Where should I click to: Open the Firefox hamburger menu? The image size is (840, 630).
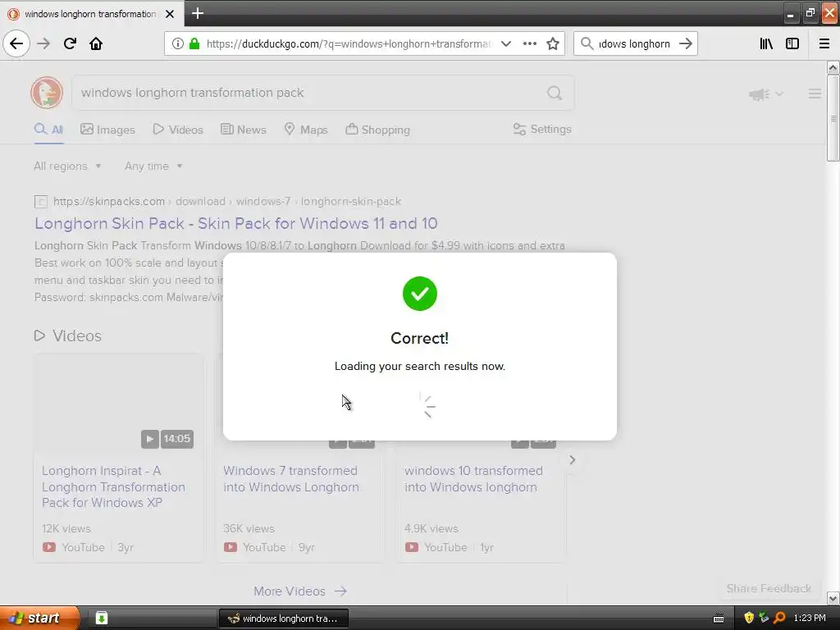(x=824, y=43)
